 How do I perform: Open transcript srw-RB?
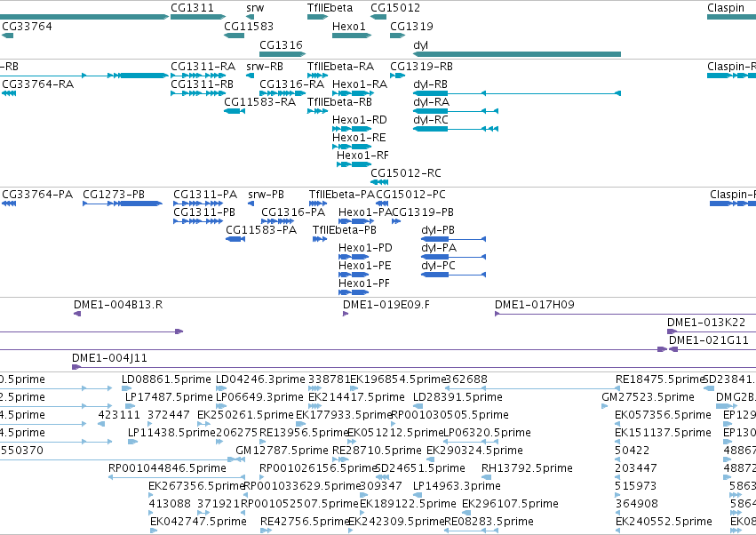265,66
